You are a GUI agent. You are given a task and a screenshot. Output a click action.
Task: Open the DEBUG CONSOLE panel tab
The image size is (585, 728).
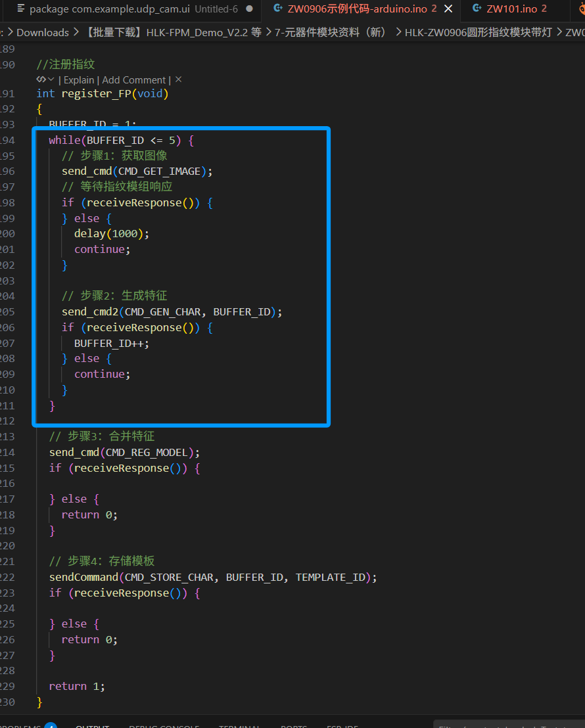[164, 725]
